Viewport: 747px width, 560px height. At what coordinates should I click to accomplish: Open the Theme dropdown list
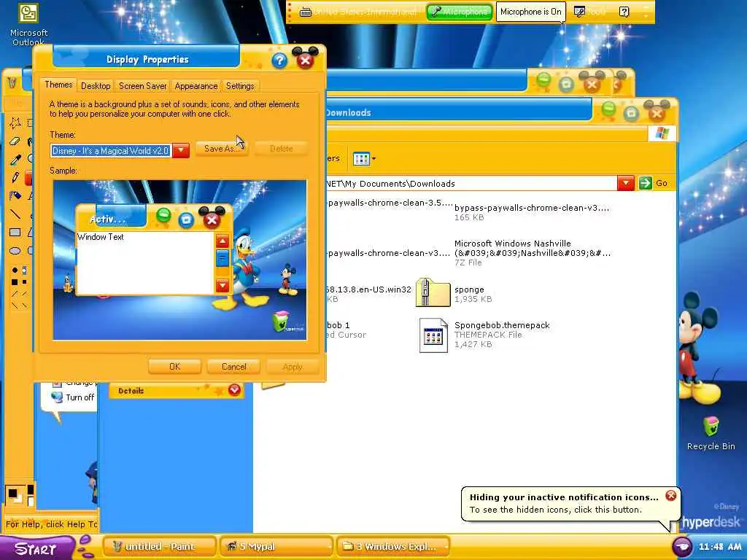[181, 150]
